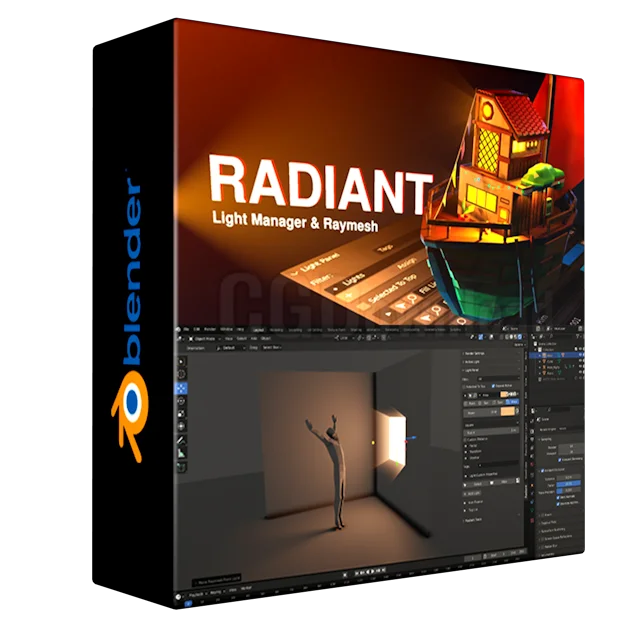Enable the Bloom checkbox
The image size is (630, 630).
coord(542,515)
